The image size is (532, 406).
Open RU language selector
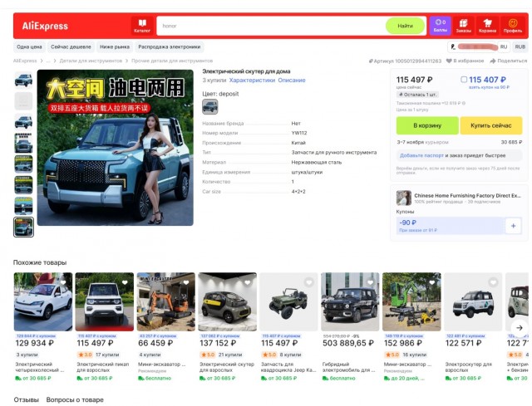[504, 46]
